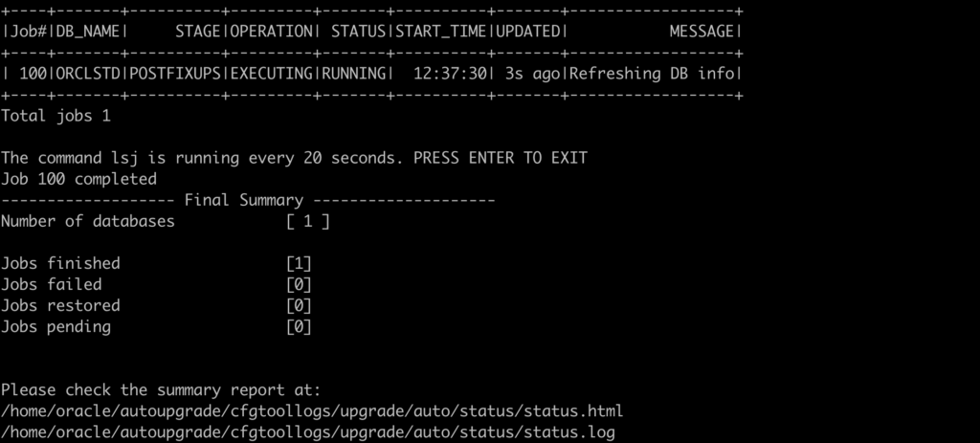Click the DB_NAME column header

point(88,32)
